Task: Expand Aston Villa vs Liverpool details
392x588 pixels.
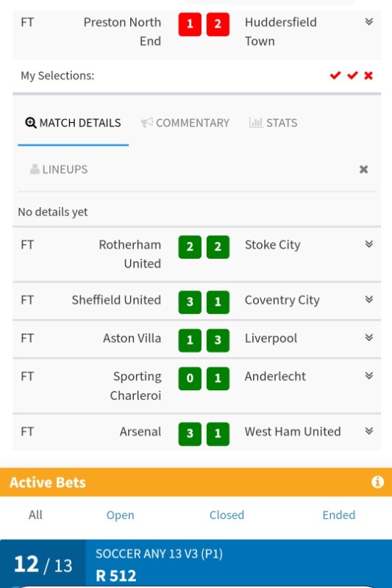Action: point(369,337)
